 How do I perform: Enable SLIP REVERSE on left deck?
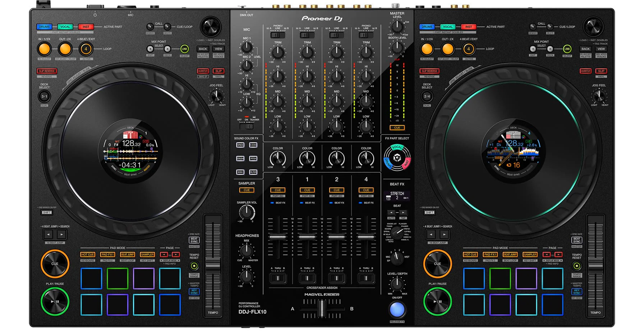click(x=47, y=71)
